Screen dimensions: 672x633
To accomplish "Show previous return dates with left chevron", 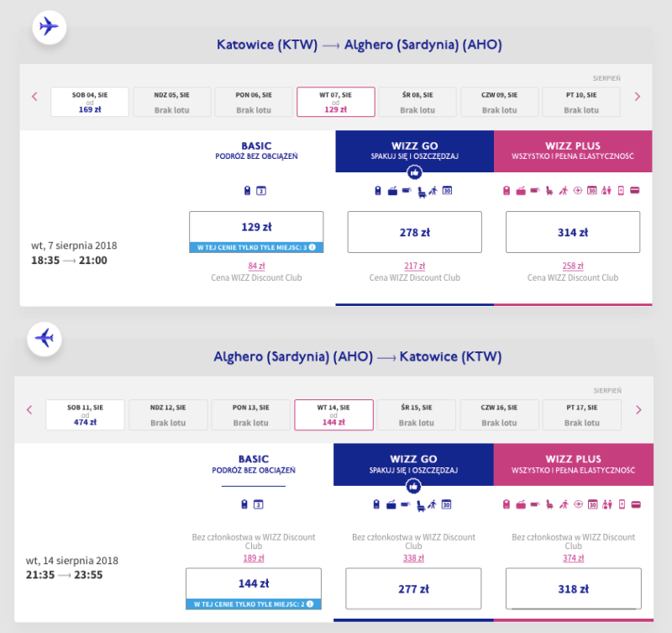I will pyautogui.click(x=29, y=410).
